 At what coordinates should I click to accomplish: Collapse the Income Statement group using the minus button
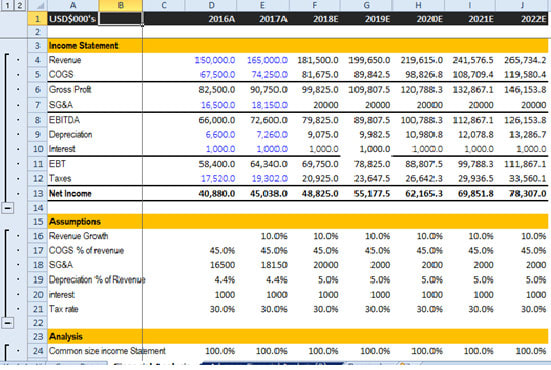[x=8, y=208]
